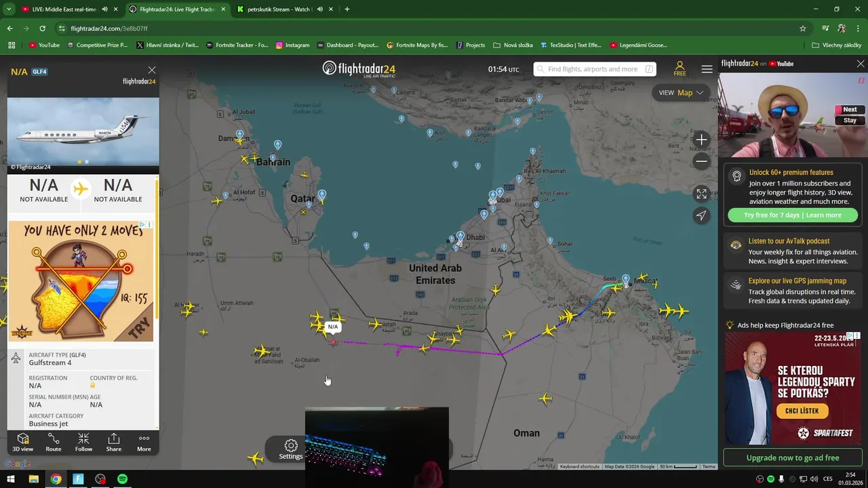Zoom in on the map
Screen dimensions: 868x488
click(x=702, y=140)
